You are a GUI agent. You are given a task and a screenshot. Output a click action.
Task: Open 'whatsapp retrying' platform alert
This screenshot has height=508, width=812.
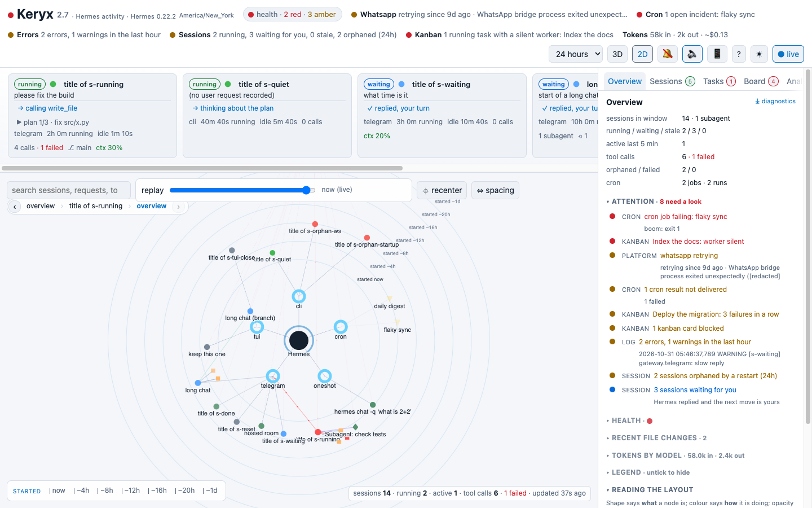click(x=689, y=256)
